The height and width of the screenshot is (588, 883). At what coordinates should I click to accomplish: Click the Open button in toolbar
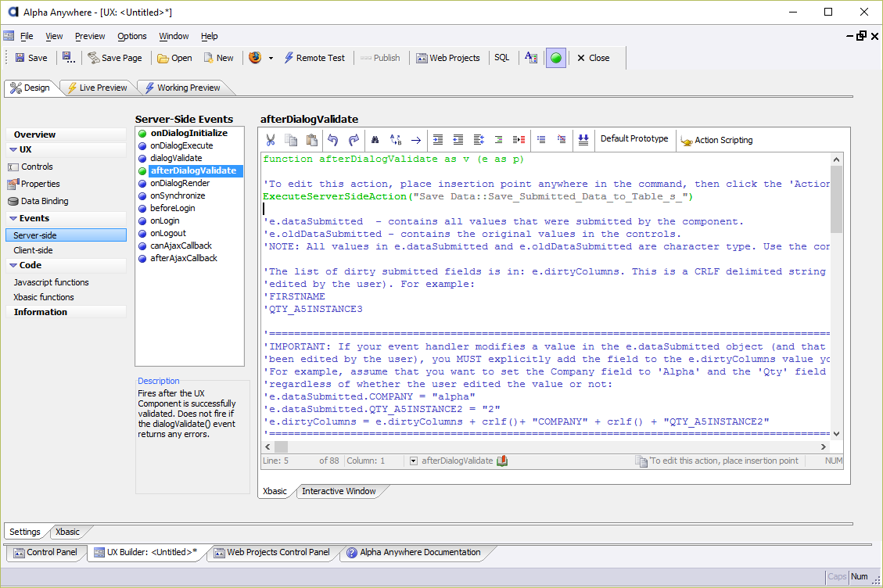pyautogui.click(x=174, y=57)
